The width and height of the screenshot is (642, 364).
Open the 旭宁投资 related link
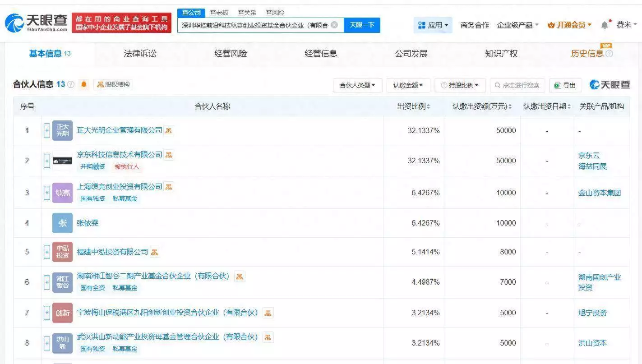click(x=592, y=313)
